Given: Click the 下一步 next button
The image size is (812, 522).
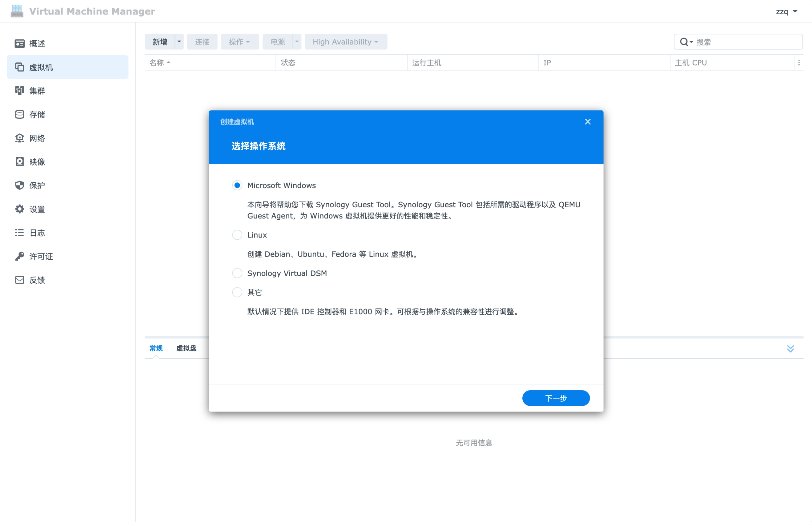Looking at the screenshot, I should pyautogui.click(x=556, y=398).
